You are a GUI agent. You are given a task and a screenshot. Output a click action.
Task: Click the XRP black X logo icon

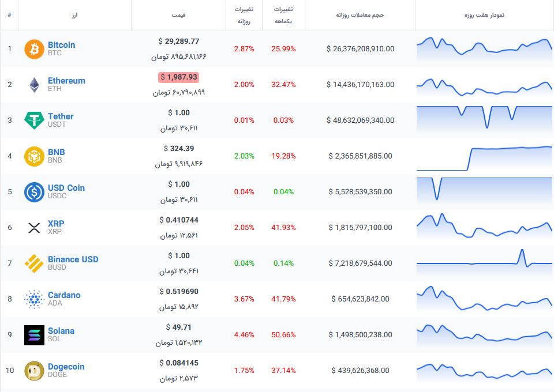click(34, 228)
